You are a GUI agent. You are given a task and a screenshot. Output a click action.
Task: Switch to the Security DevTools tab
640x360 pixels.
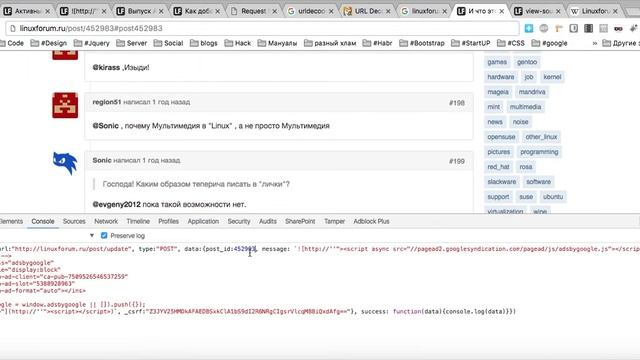click(x=239, y=221)
